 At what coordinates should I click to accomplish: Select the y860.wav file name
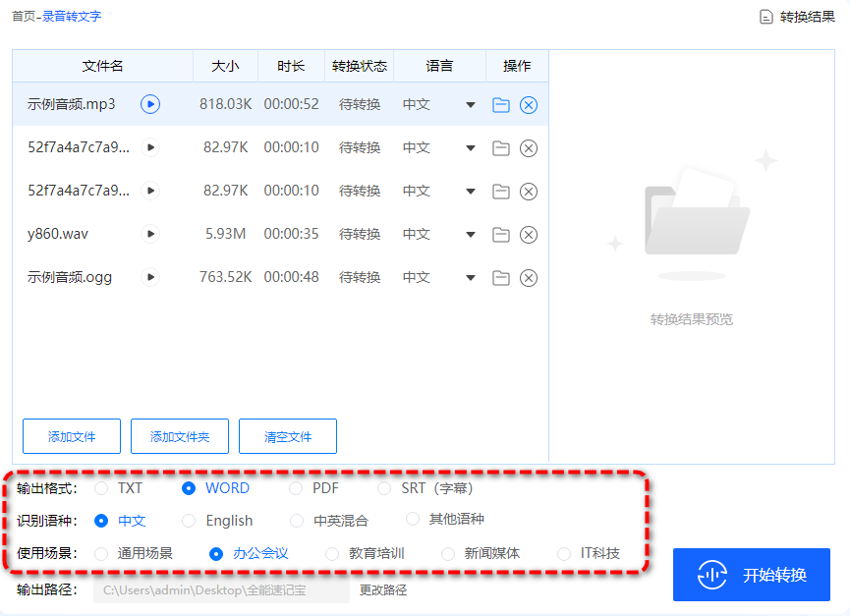(x=57, y=234)
